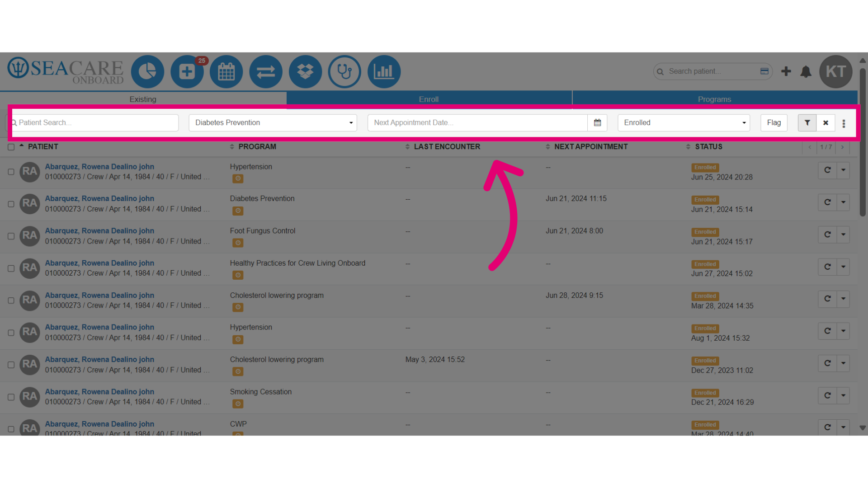This screenshot has height=488, width=868.
Task: Switch to the Programs tab
Action: pyautogui.click(x=714, y=99)
